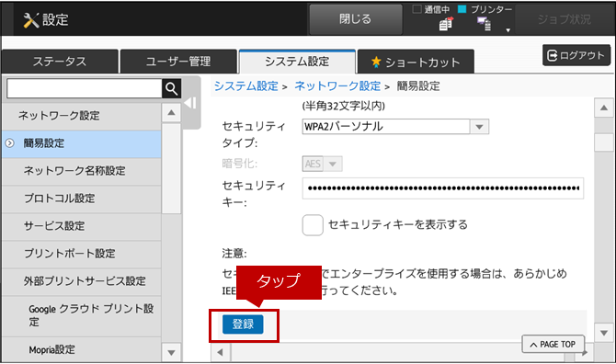Click the horizontal scroll left arrow
This screenshot has width=616, height=364.
tap(221, 352)
